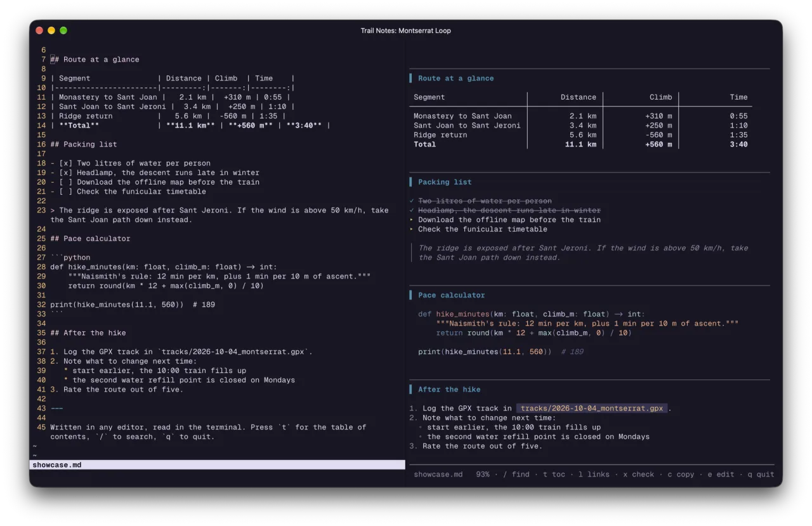Click the "q quit" status bar hint
This screenshot has width=812, height=526.
click(761, 475)
